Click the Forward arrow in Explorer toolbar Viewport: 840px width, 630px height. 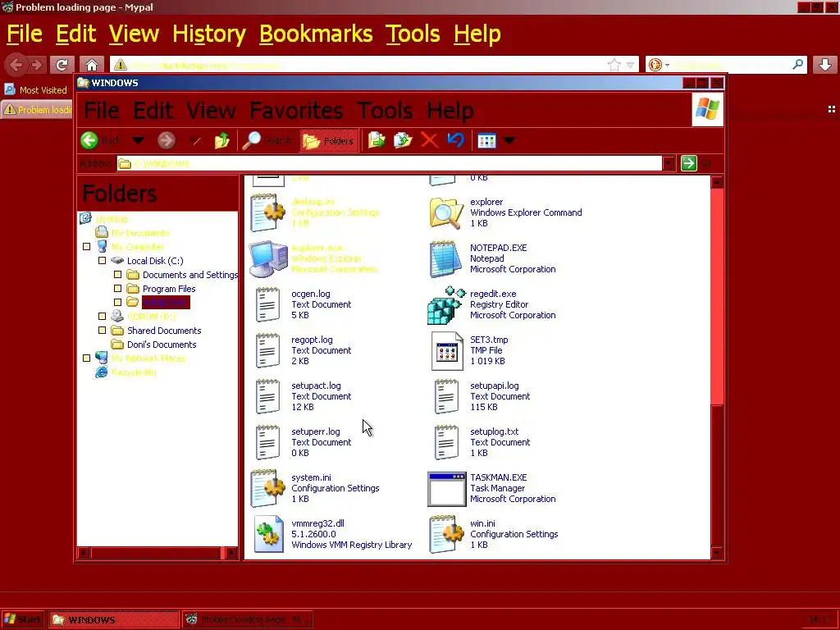pyautogui.click(x=166, y=140)
